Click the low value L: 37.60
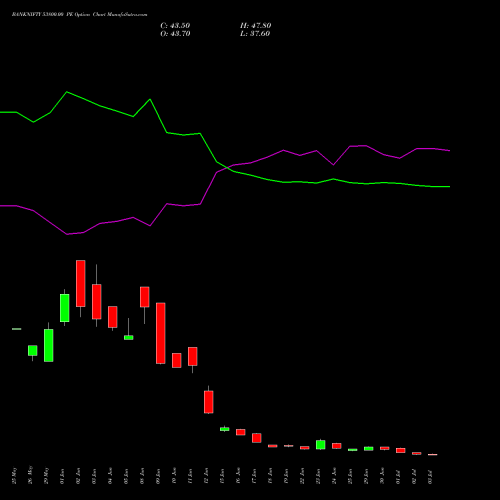Image resolution: width=500 pixels, height=500 pixels. [x=255, y=34]
